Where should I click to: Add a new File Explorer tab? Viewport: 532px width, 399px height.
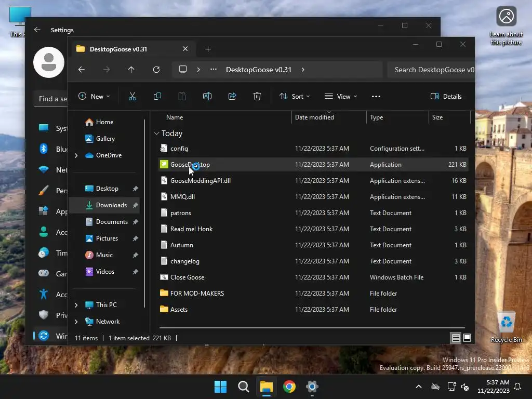(x=208, y=49)
